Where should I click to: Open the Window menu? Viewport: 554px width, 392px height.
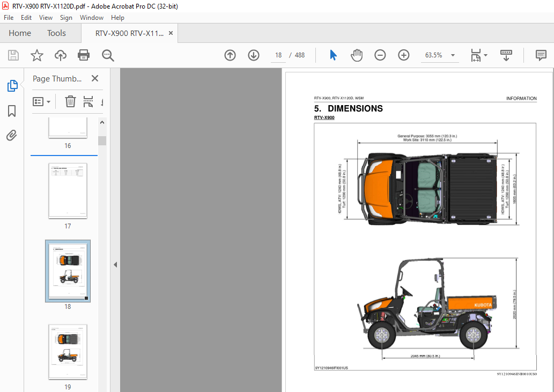pyautogui.click(x=92, y=18)
